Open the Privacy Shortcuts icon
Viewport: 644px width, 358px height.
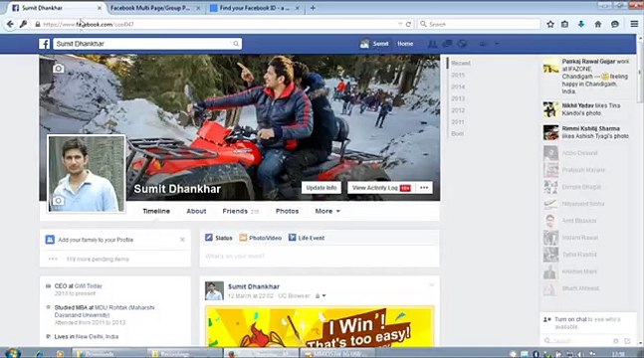click(483, 44)
